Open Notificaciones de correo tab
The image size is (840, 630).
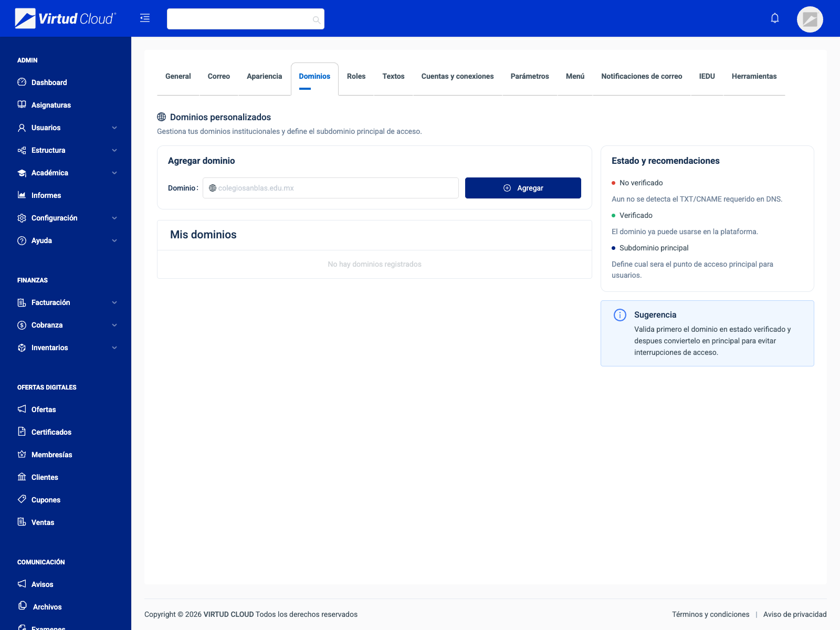642,77
